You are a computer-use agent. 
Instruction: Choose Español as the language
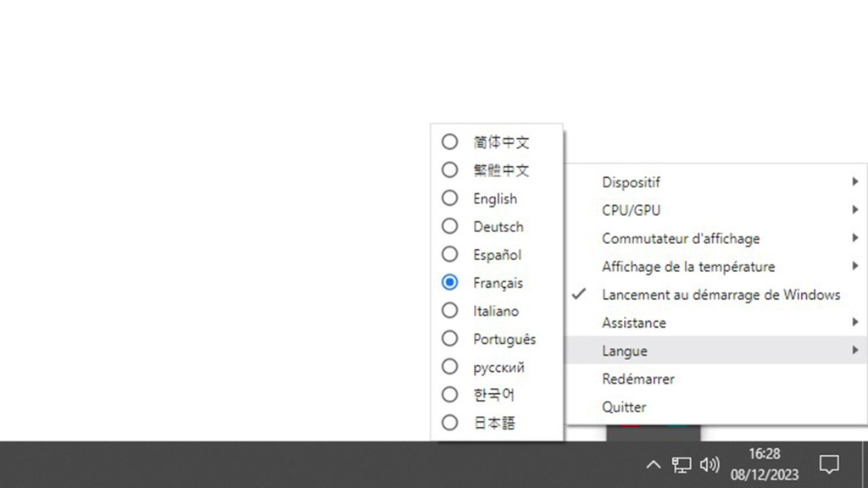tap(450, 254)
